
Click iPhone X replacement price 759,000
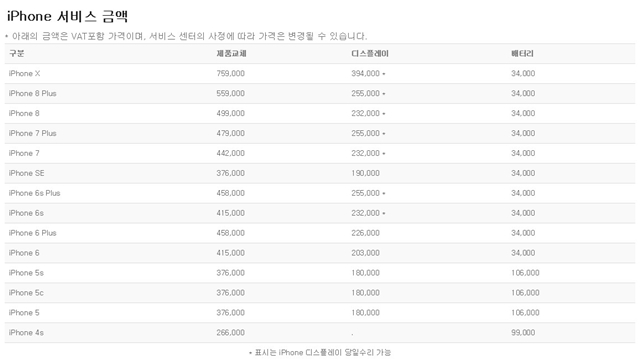(231, 74)
